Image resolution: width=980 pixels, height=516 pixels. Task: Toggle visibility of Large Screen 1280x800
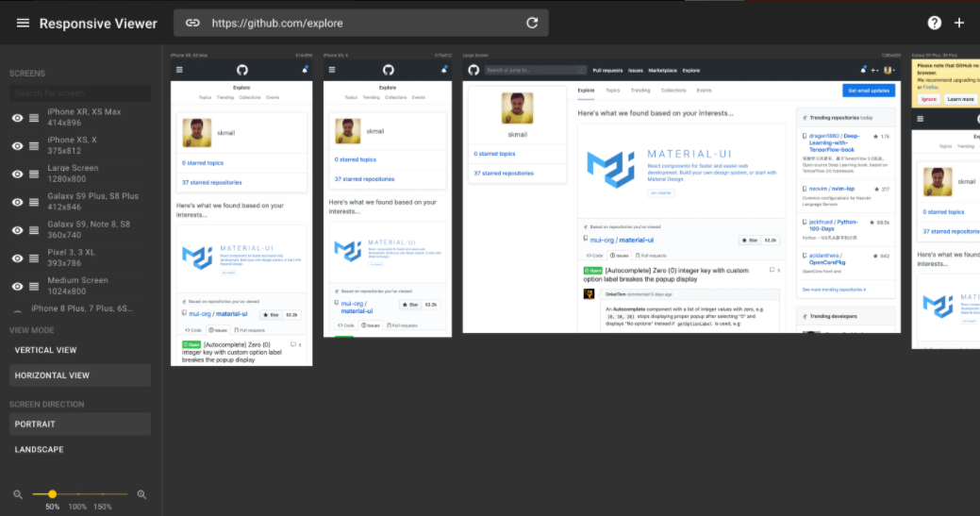tap(18, 174)
